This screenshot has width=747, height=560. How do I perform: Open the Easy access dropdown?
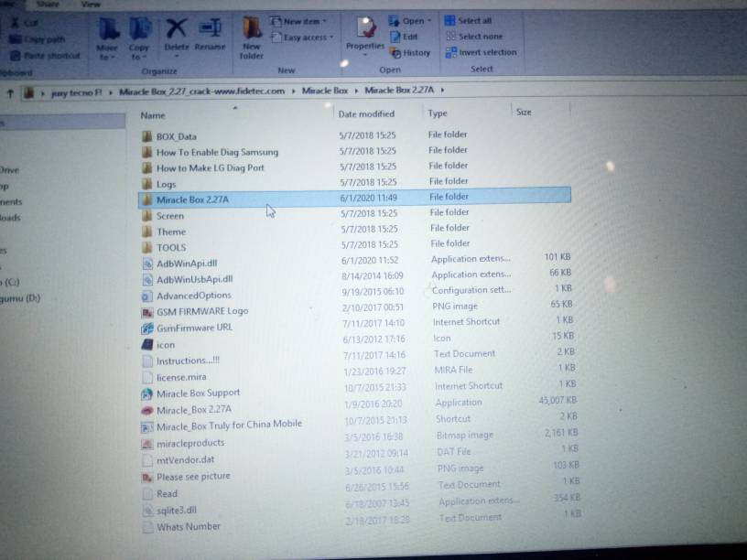302,38
